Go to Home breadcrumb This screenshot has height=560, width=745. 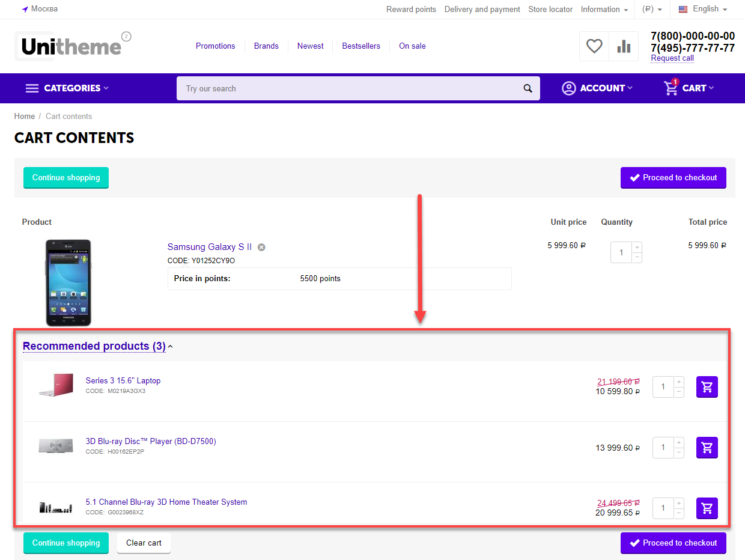coord(25,117)
